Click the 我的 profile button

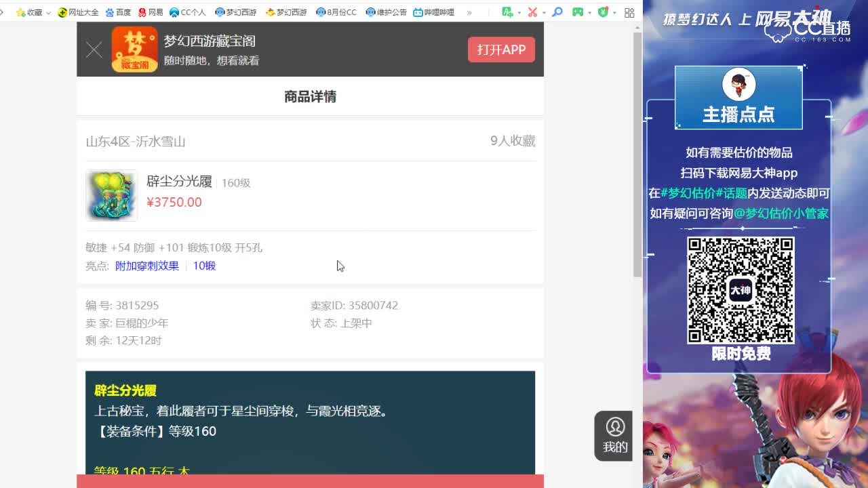click(x=614, y=436)
